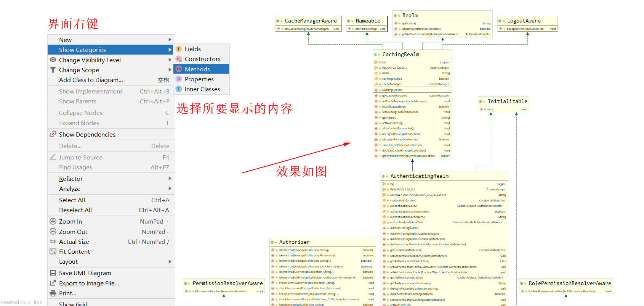
Task: Click the eye icon beside Change Visibility Level
Action: tap(53, 60)
